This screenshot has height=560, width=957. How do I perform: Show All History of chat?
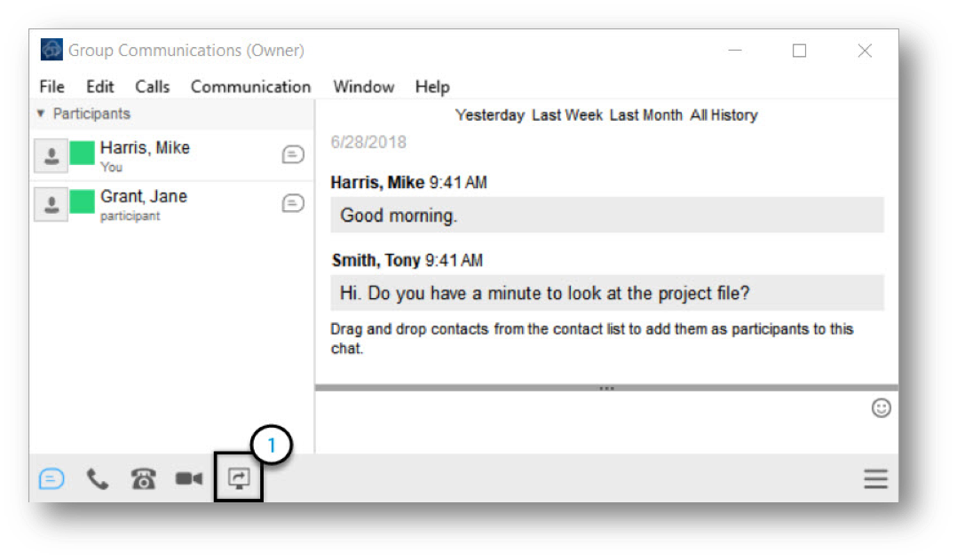(x=724, y=115)
